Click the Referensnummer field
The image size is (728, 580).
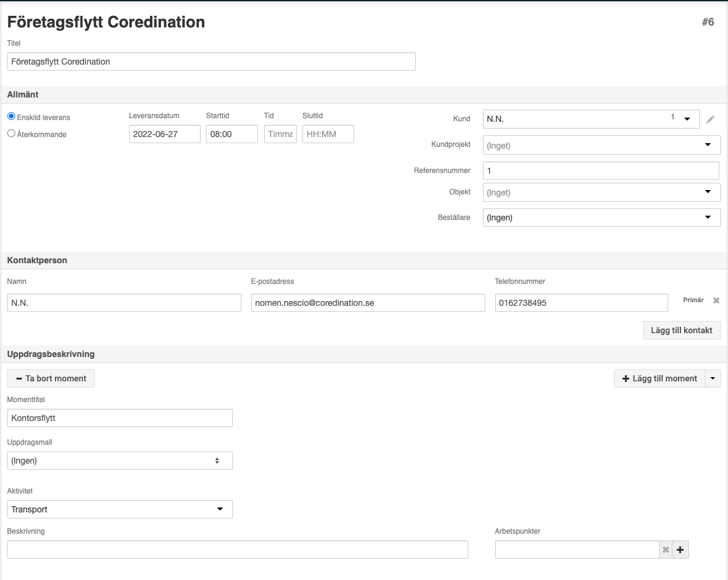click(x=601, y=171)
